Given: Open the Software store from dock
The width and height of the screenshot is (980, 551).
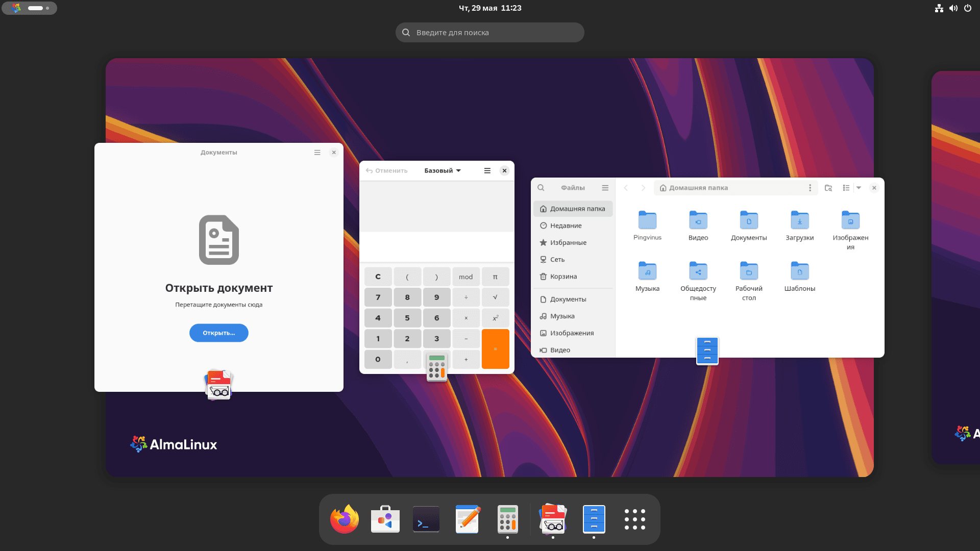Looking at the screenshot, I should point(385,519).
